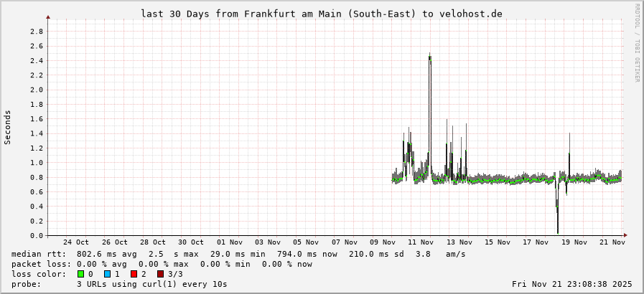Click the median rtt statistics line
This screenshot has height=294, width=644.
pyautogui.click(x=238, y=254)
